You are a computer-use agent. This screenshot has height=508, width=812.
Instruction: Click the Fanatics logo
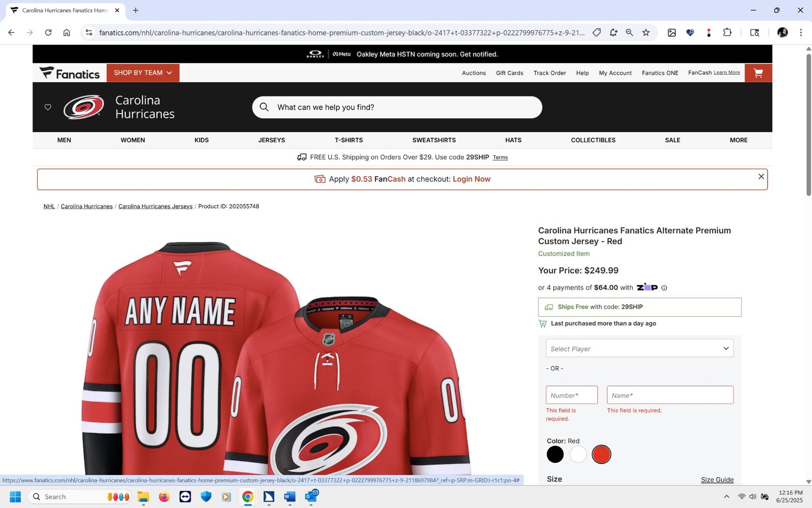pos(70,73)
